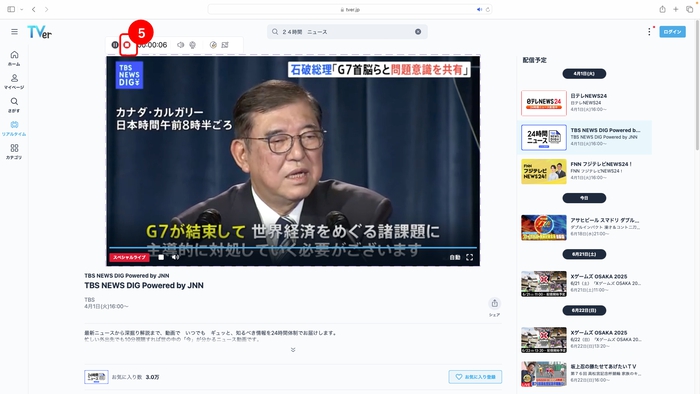Open Safari tab group dropdown arrow
700x394 pixels.
(21, 9)
